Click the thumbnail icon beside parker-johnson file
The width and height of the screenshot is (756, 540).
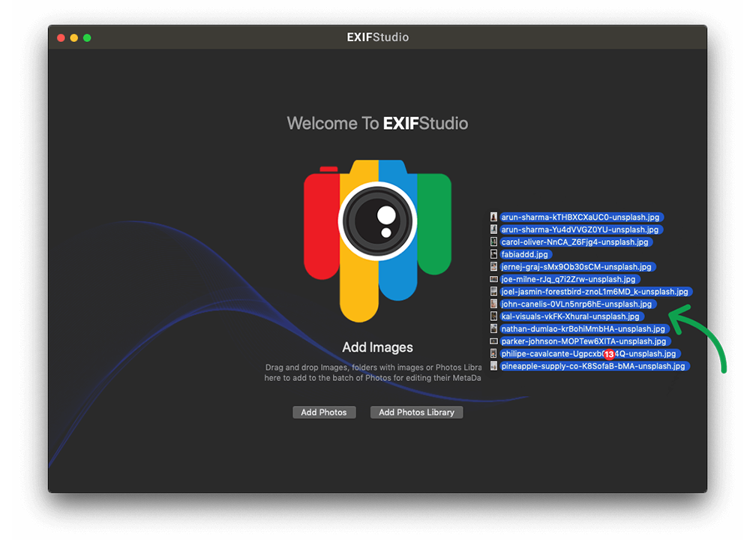click(493, 341)
